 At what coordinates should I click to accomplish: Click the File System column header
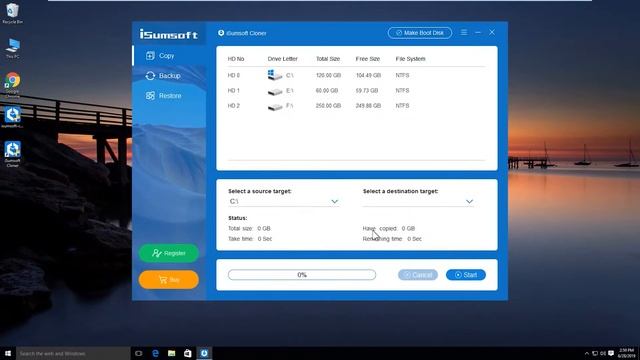pyautogui.click(x=410, y=59)
